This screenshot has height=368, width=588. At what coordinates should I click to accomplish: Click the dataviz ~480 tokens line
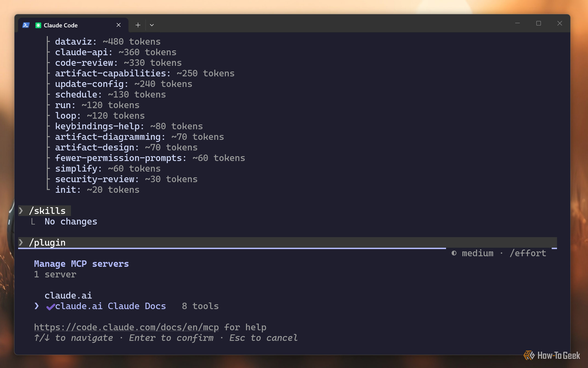(108, 42)
